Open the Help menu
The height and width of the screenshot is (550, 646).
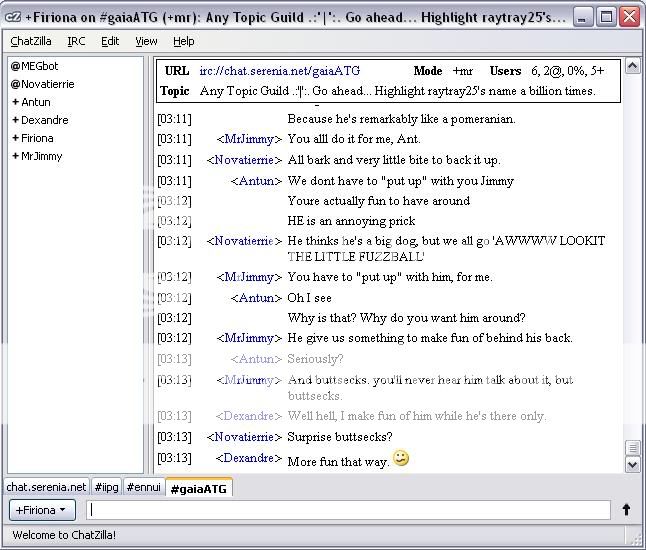tap(183, 41)
